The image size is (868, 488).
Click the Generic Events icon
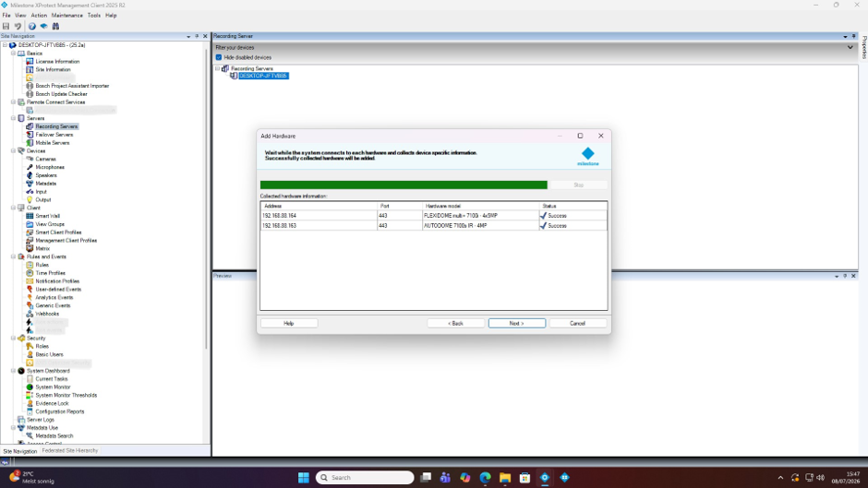click(30, 305)
